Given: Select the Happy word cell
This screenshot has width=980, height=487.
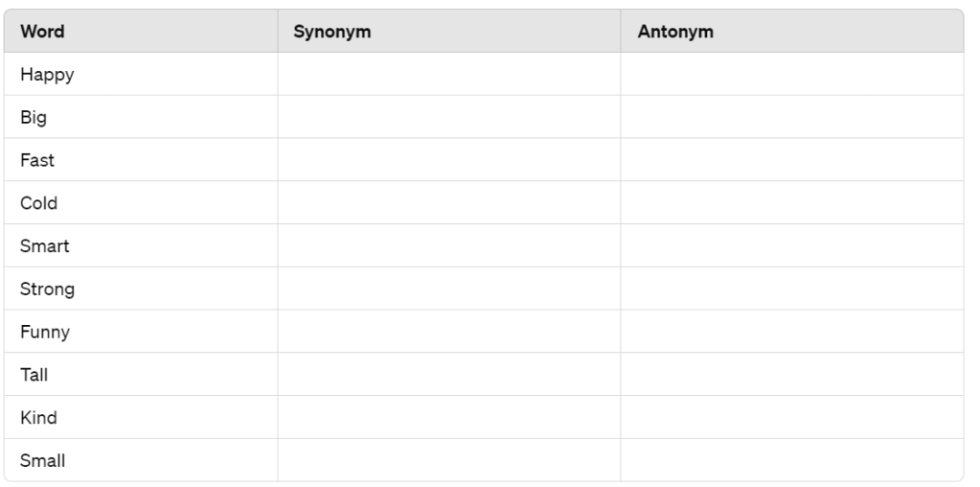Looking at the screenshot, I should [47, 75].
